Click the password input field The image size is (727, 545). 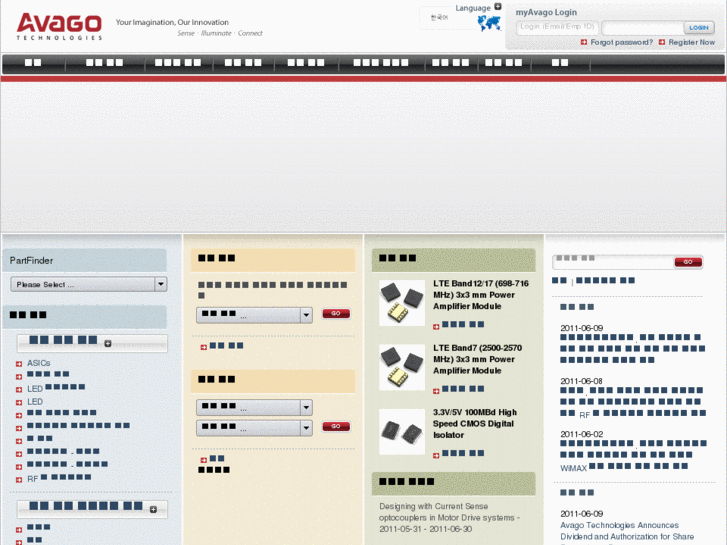[643, 28]
